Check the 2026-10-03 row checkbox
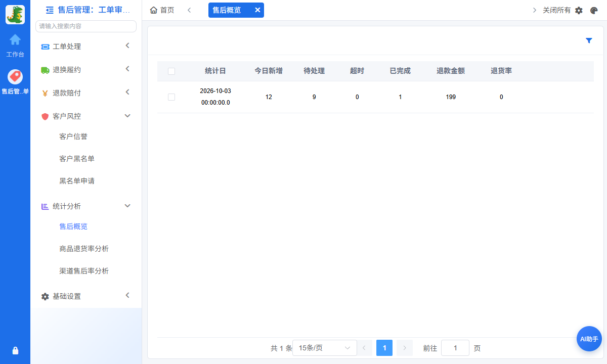 point(171,97)
